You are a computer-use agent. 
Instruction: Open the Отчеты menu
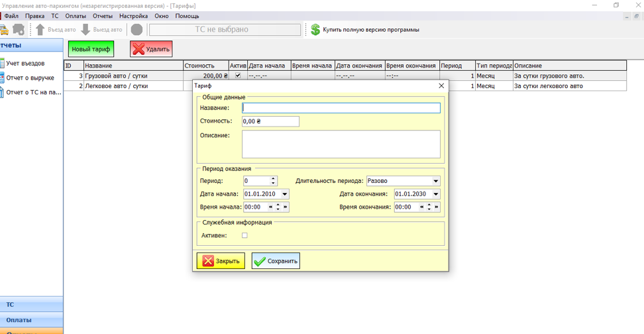(x=103, y=16)
